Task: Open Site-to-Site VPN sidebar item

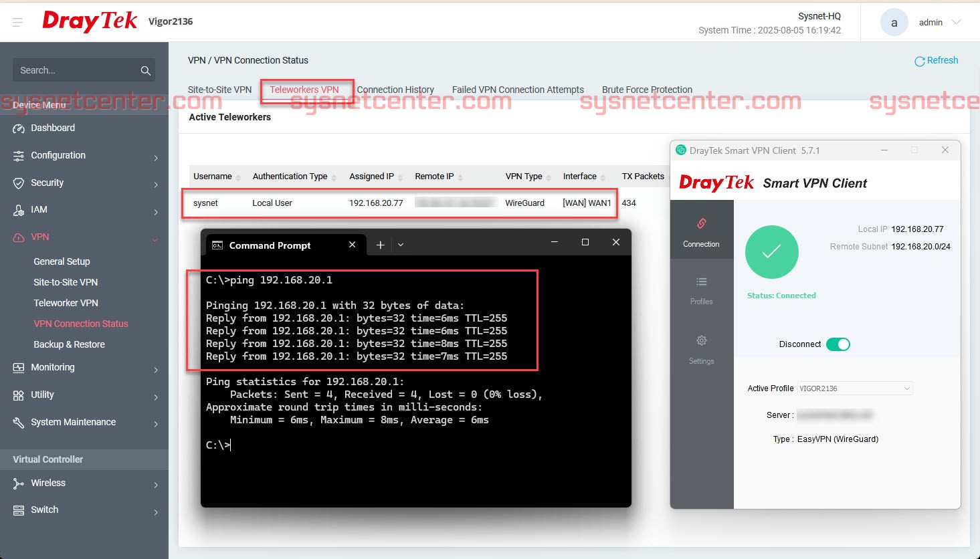Action: (x=66, y=282)
